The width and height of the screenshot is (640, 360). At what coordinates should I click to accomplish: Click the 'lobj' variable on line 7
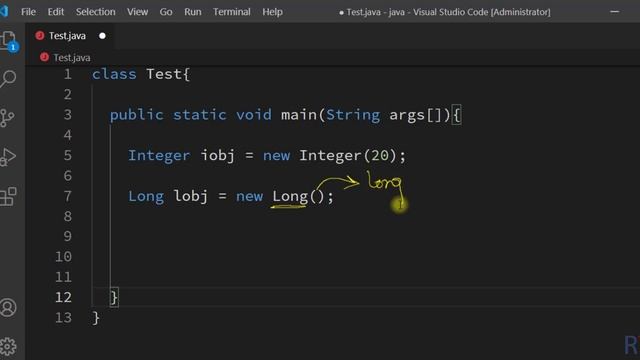pyautogui.click(x=191, y=196)
